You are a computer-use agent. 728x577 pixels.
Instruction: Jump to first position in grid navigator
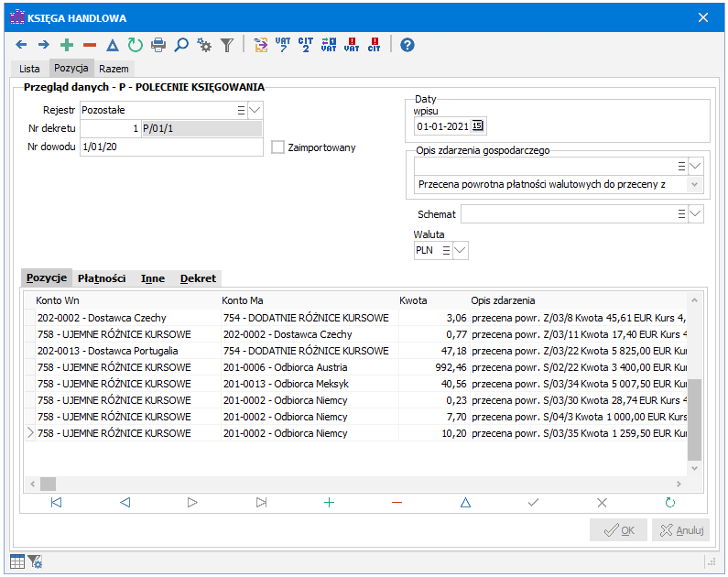(x=56, y=502)
